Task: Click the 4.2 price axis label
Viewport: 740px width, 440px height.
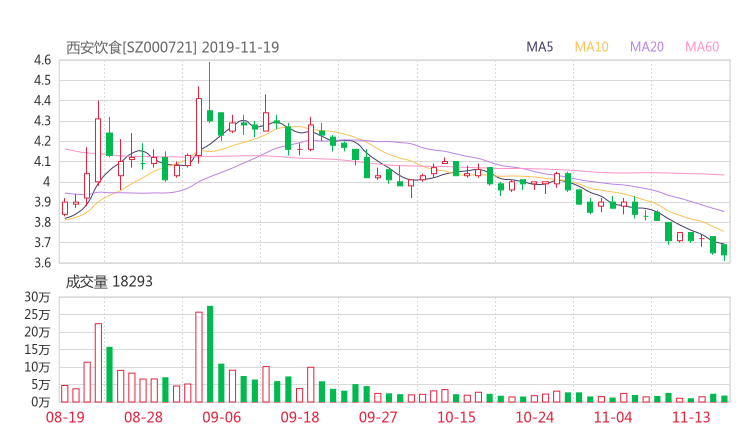Action: (42, 141)
